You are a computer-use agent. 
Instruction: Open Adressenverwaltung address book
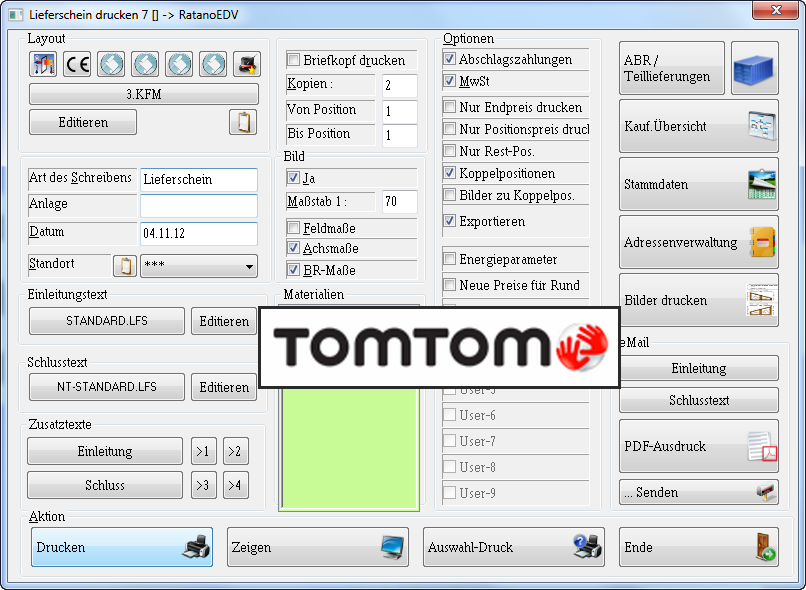699,243
